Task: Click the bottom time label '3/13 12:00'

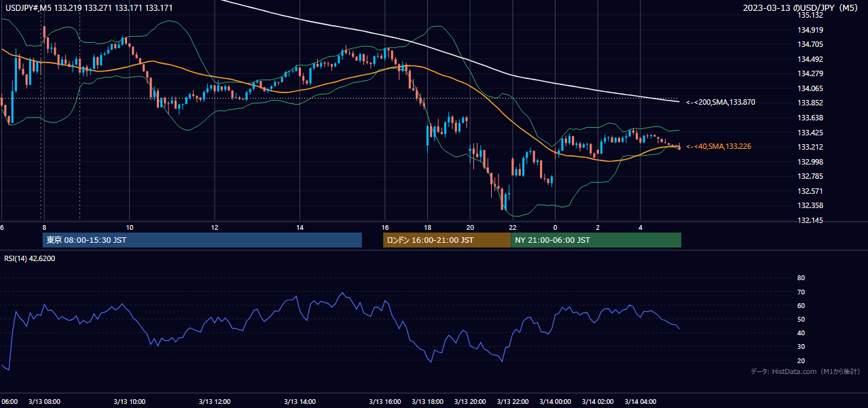Action: coord(215,402)
